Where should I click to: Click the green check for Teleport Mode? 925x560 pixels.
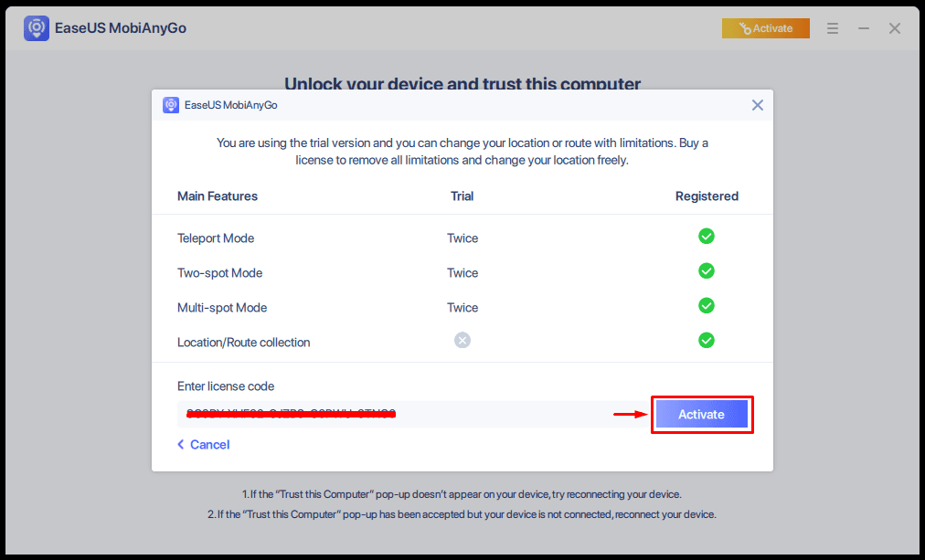click(707, 237)
